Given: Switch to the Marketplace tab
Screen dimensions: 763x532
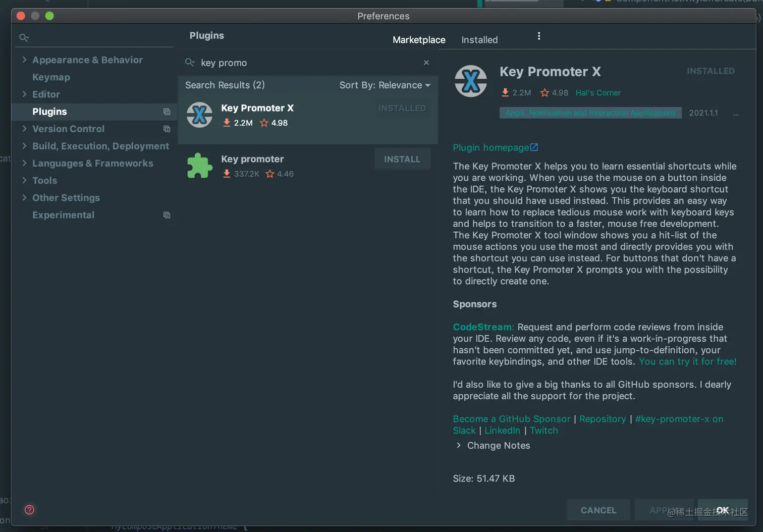Looking at the screenshot, I should pyautogui.click(x=419, y=39).
